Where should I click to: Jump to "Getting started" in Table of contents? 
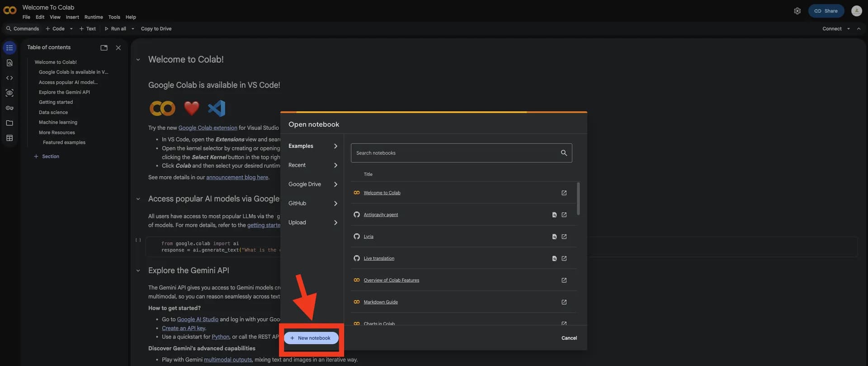coord(56,102)
